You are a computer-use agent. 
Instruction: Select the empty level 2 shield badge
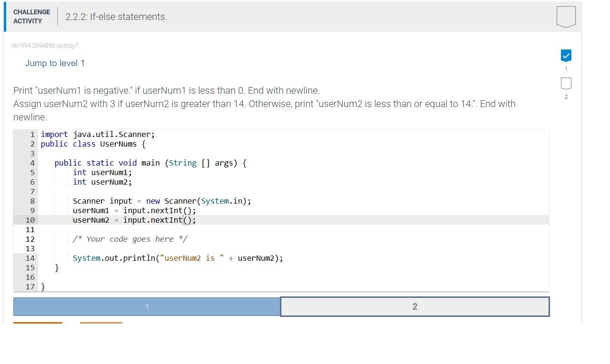(x=566, y=83)
